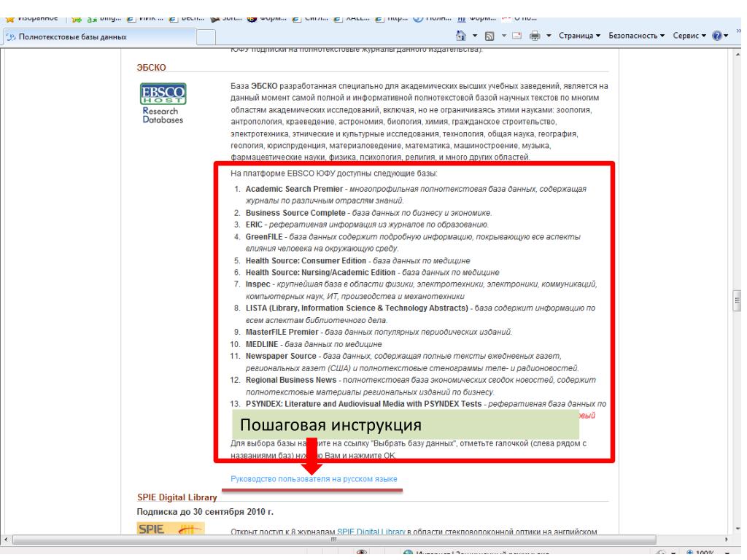
Task: Open the Home button dropdown arrow
Action: pos(474,36)
